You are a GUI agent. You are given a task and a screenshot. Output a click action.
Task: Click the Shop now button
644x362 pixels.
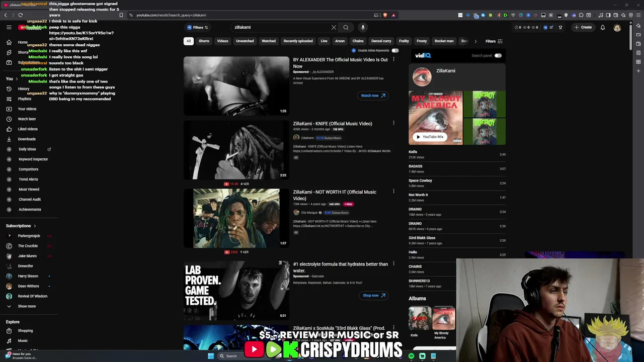tap(374, 296)
